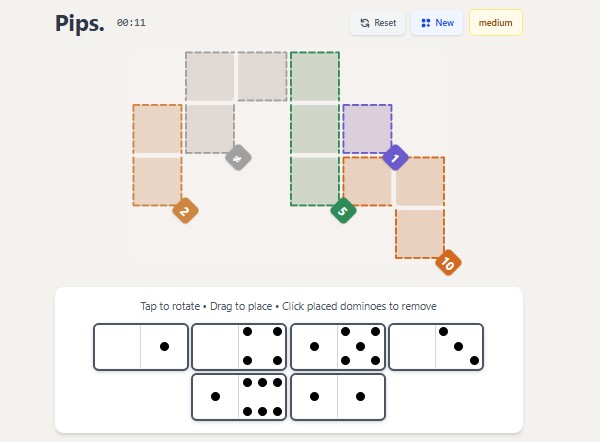This screenshot has height=442, width=600.
Task: Click the green sum 5 badge
Action: tap(343, 211)
